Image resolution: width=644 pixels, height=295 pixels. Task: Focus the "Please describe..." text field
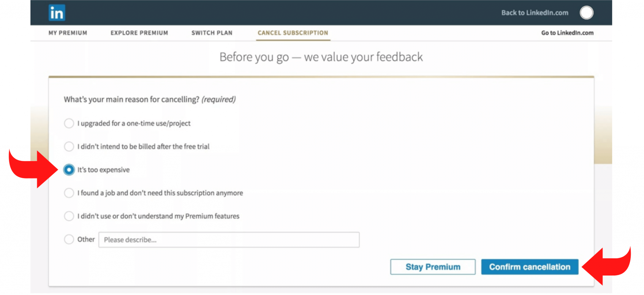point(229,240)
